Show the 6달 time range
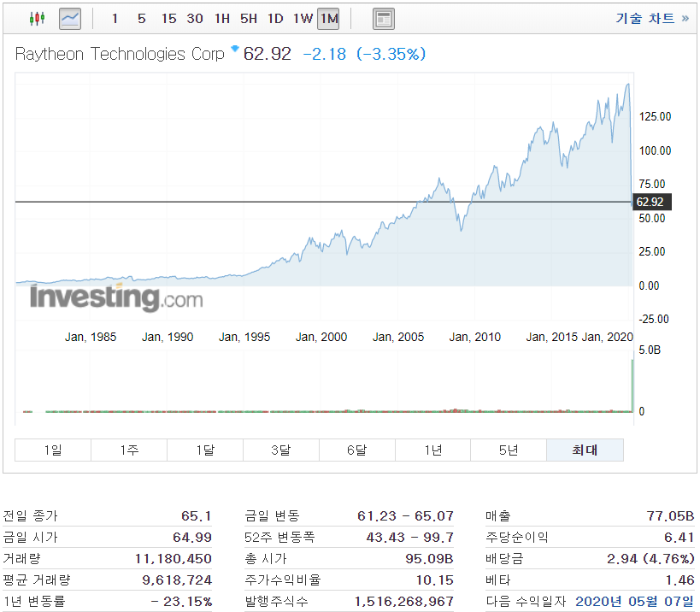Viewport: 700px width, 612px height. coord(356,450)
